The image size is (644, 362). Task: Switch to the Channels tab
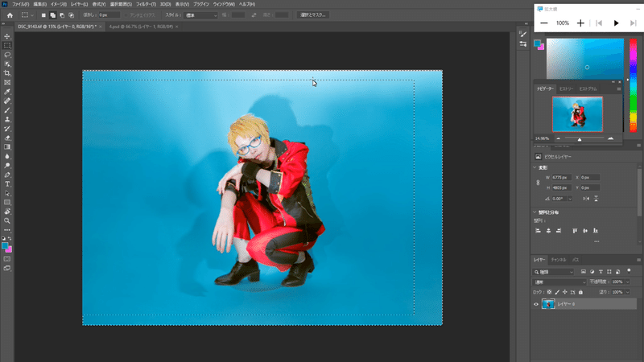coord(559,260)
